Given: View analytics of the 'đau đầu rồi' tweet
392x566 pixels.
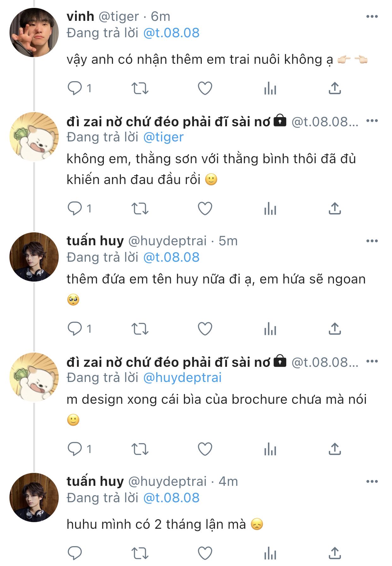Looking at the screenshot, I should pos(270,209).
